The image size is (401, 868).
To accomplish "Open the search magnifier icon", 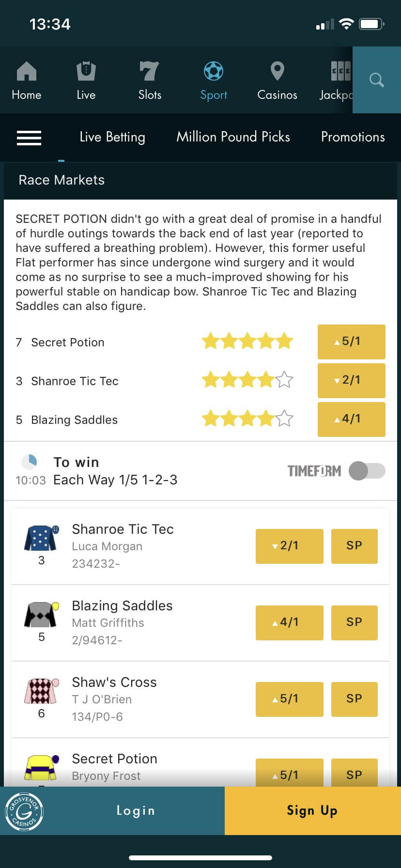I will (376, 80).
